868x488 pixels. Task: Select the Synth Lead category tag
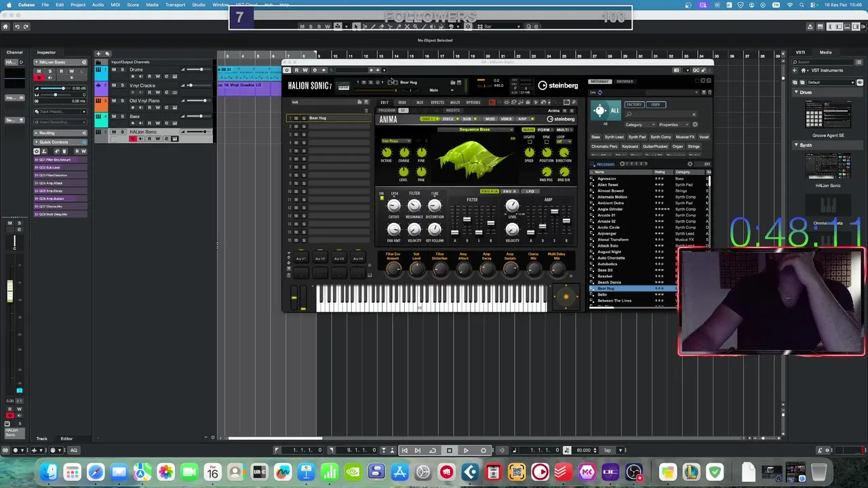click(x=614, y=137)
